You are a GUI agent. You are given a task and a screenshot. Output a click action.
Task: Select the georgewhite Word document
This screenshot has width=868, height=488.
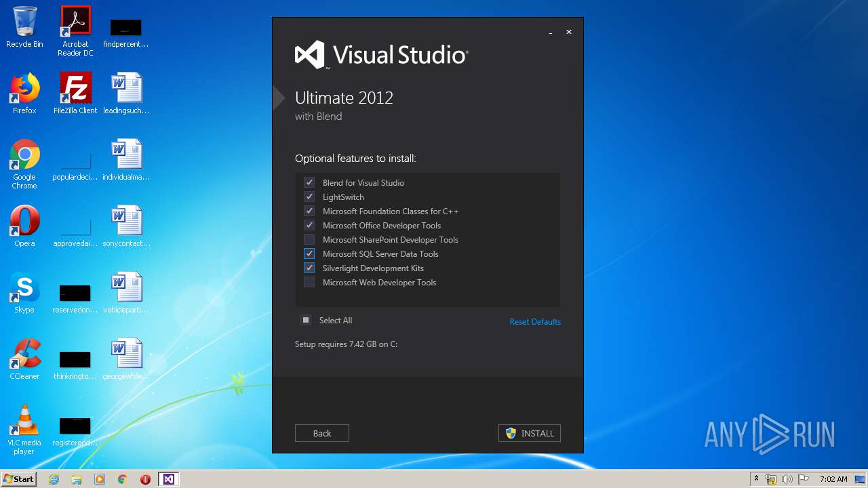pyautogui.click(x=126, y=359)
